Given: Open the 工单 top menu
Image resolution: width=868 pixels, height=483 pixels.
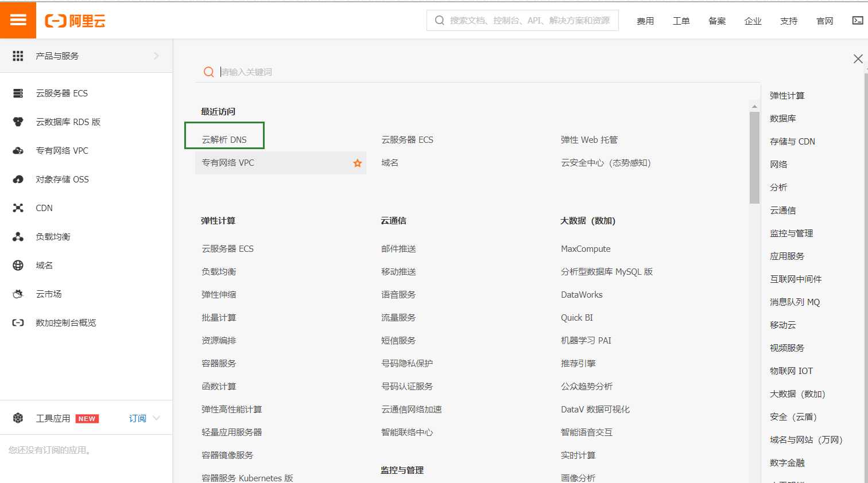Looking at the screenshot, I should click(681, 21).
